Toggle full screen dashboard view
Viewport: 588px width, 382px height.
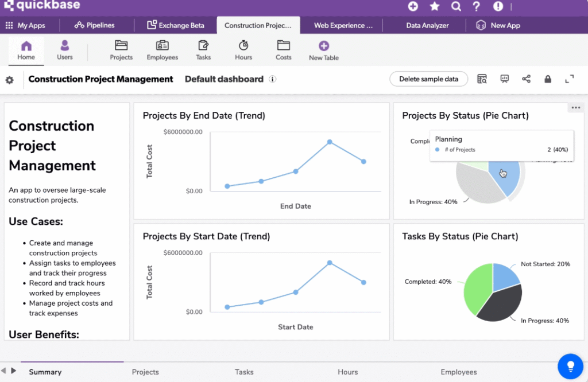click(570, 79)
